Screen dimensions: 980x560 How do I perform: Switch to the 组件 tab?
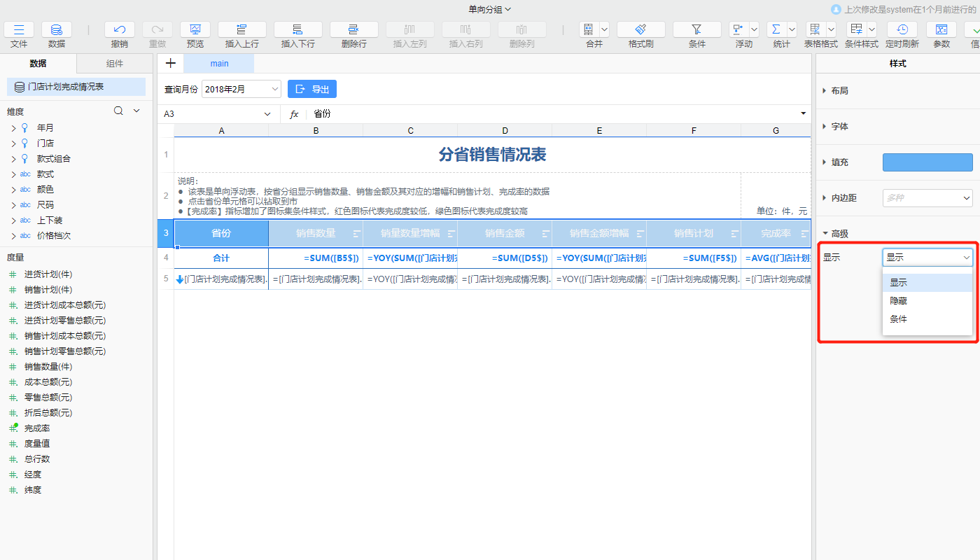pos(115,64)
